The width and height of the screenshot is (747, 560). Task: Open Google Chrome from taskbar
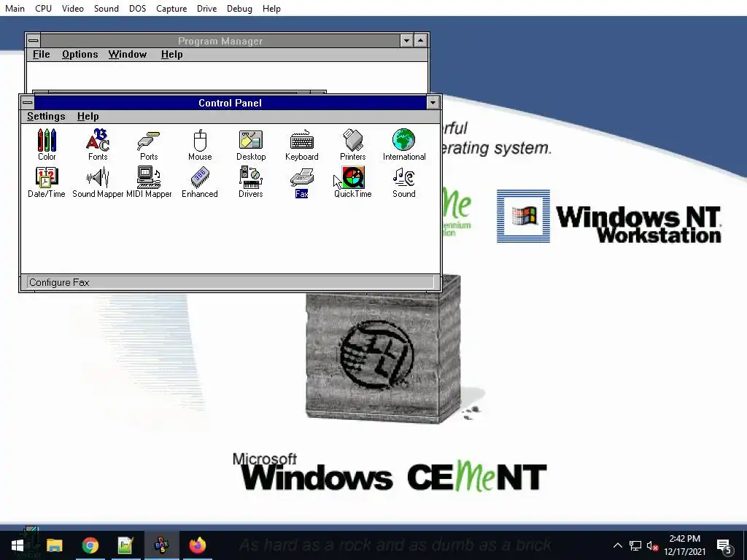(x=90, y=545)
